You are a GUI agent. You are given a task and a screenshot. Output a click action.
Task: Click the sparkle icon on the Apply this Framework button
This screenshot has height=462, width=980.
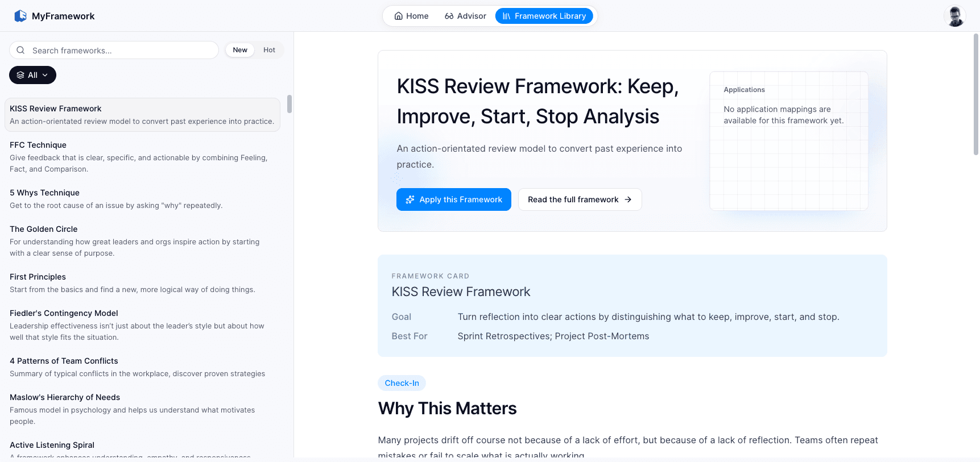pyautogui.click(x=410, y=199)
